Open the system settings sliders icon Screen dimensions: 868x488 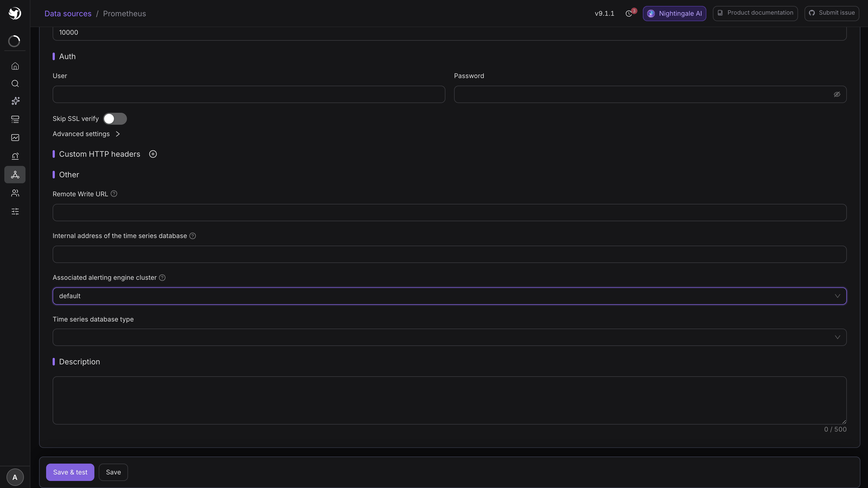pos(15,211)
